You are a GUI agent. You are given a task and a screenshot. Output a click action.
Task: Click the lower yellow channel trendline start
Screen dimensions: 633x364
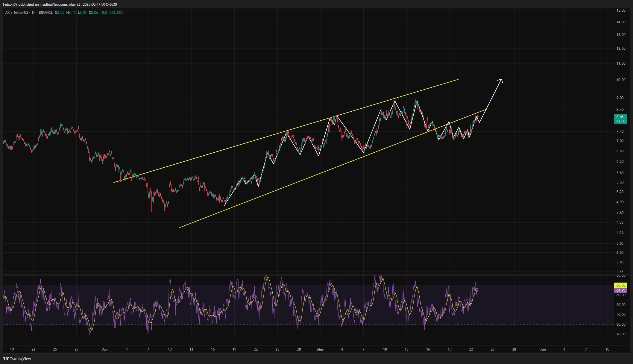180,227
